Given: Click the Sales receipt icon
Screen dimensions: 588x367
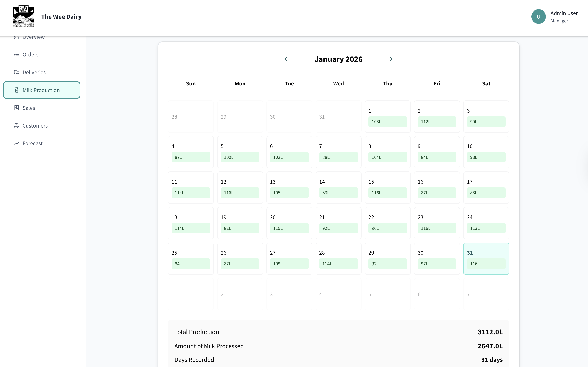Looking at the screenshot, I should coord(16,108).
